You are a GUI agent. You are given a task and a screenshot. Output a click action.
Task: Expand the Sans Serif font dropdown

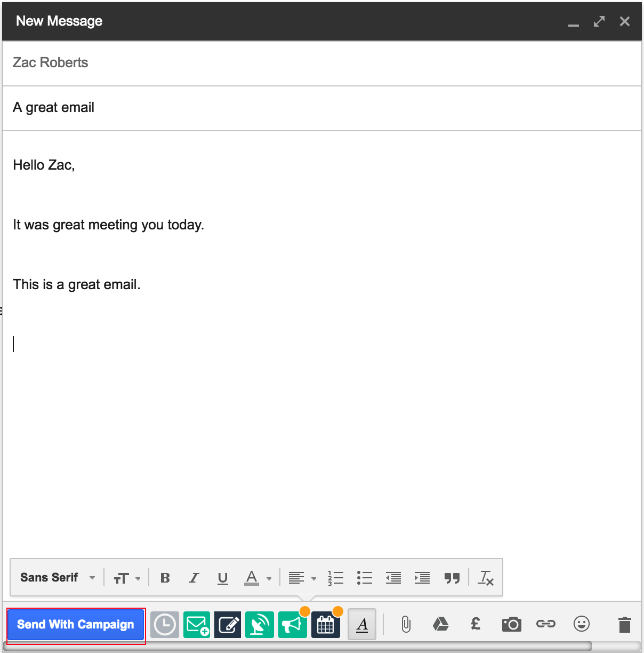point(58,578)
